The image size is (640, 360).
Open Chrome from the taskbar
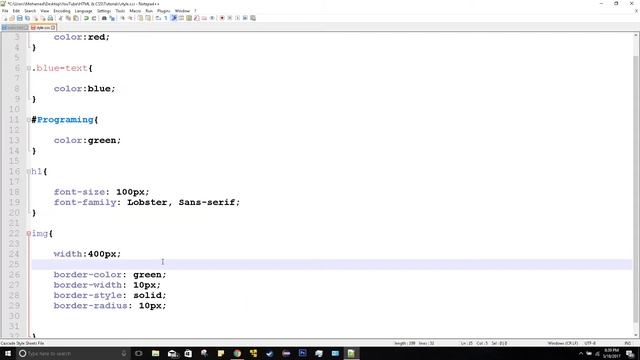237,353
